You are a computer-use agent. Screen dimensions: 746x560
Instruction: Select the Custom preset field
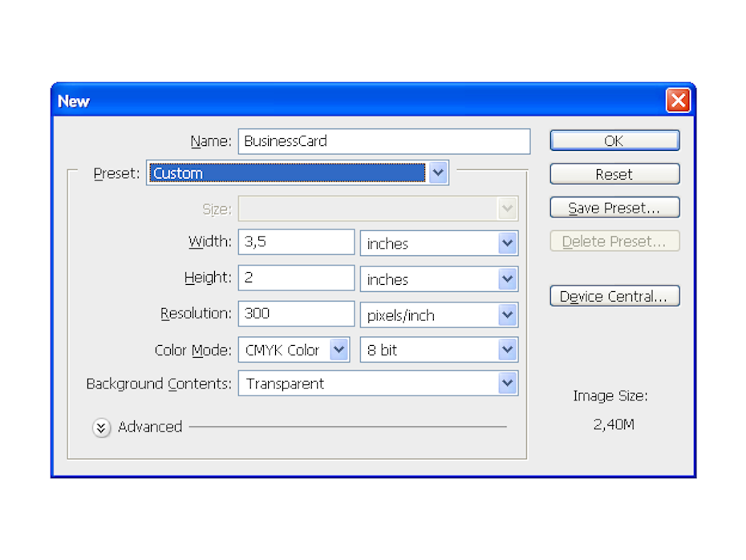pos(286,173)
